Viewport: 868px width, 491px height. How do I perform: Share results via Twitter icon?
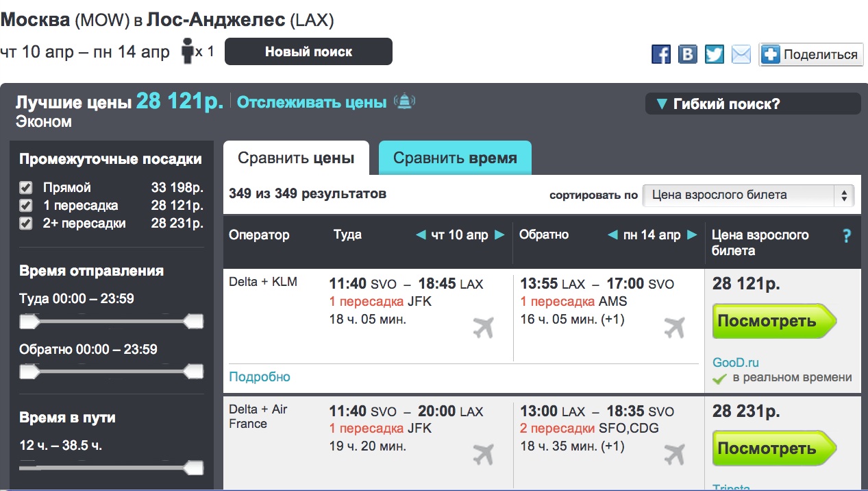click(x=714, y=54)
